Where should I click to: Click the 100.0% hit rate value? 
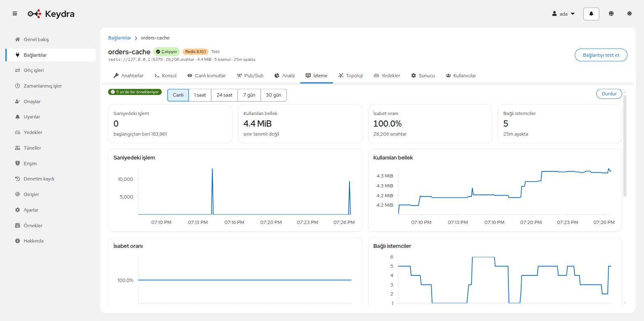387,124
